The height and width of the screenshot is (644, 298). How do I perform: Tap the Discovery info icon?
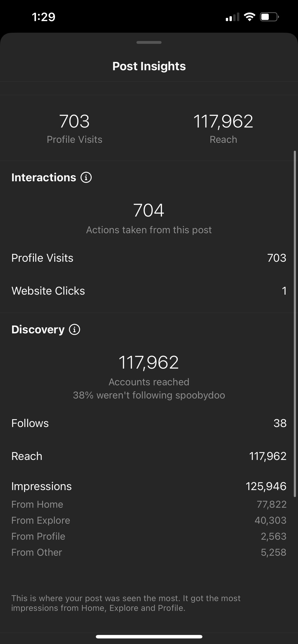click(74, 329)
